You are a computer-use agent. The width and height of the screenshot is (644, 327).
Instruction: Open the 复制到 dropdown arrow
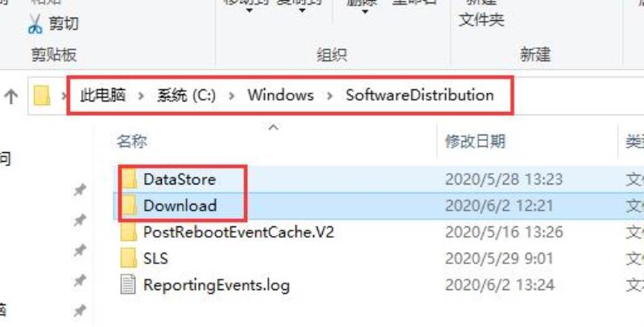click(302, 10)
